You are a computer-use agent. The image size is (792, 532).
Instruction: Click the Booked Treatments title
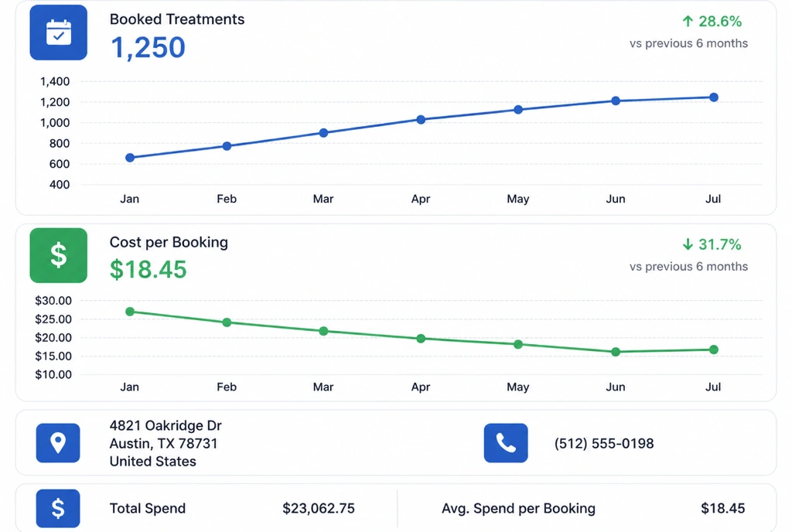(x=177, y=19)
